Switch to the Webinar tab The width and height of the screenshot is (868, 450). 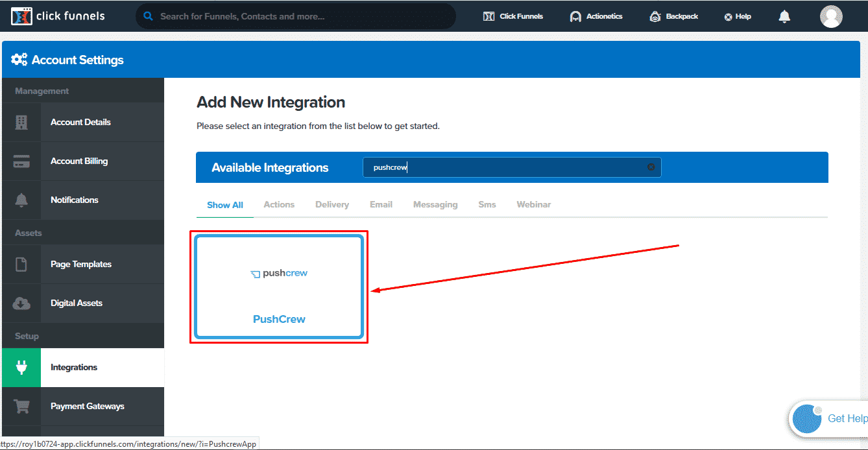click(533, 204)
